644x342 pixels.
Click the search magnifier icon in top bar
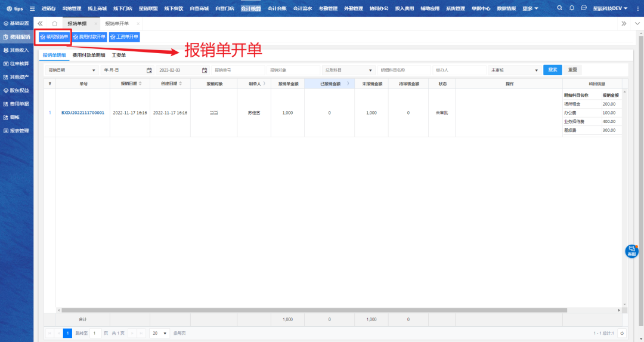click(x=559, y=8)
